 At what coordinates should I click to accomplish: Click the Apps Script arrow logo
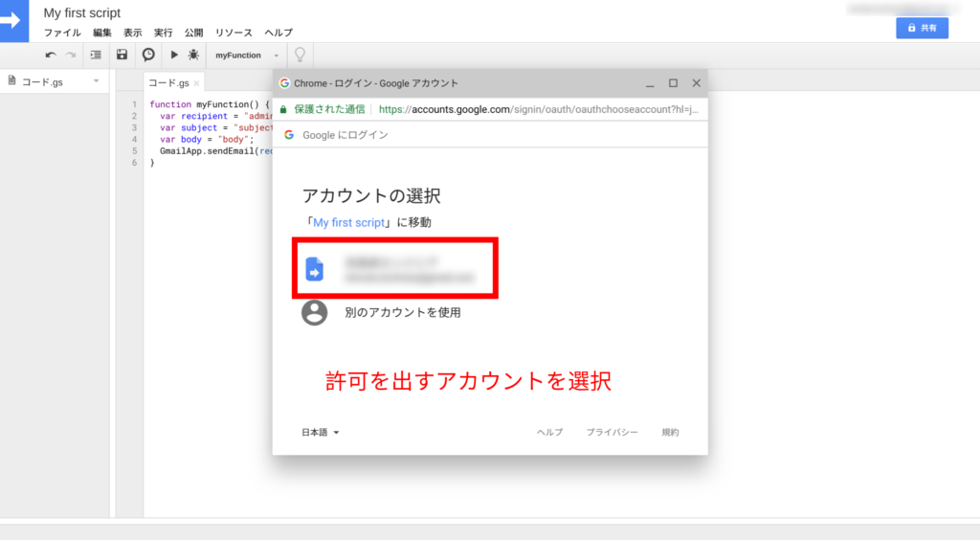click(x=16, y=21)
